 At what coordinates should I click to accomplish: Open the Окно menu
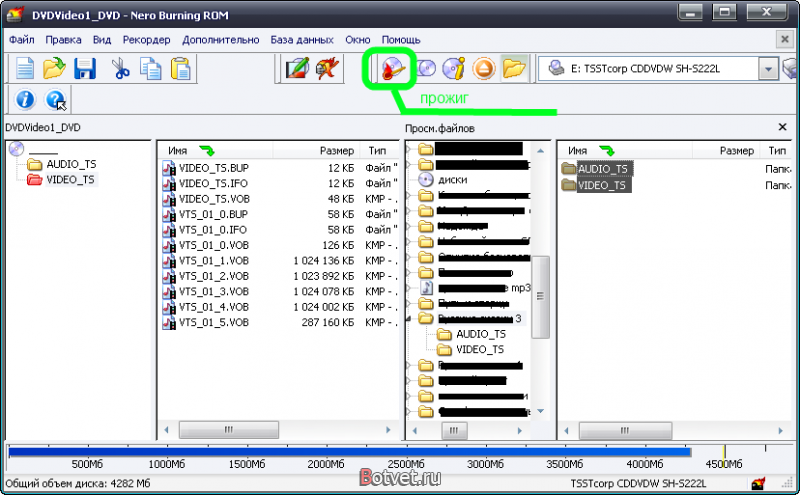tap(358, 40)
